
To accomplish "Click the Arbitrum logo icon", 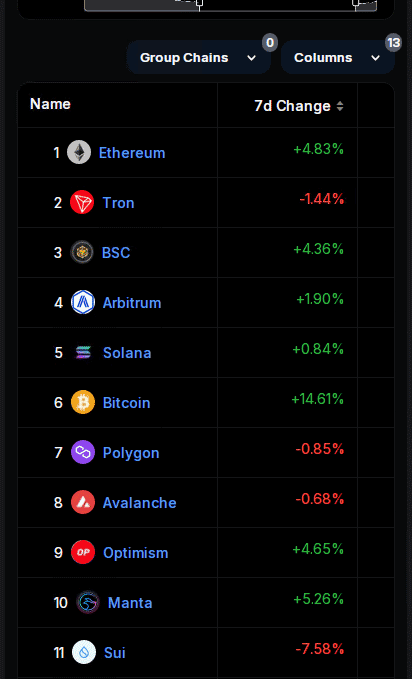I will [83, 302].
